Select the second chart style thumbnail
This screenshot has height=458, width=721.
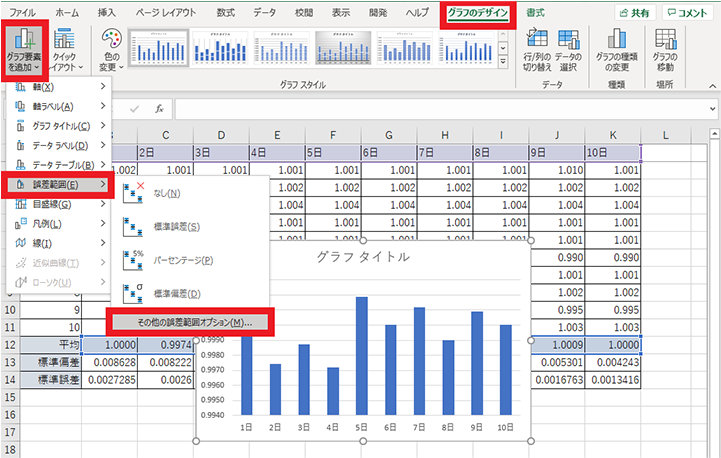220,48
